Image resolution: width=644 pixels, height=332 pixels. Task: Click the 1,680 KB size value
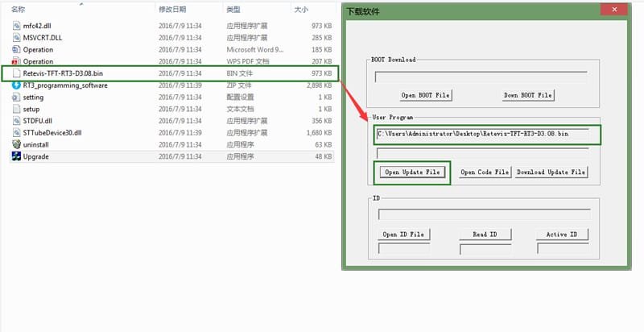(319, 133)
